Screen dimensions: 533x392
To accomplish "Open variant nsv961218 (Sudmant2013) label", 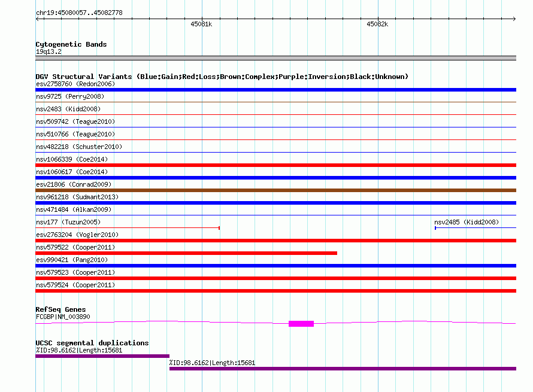I will click(77, 197).
